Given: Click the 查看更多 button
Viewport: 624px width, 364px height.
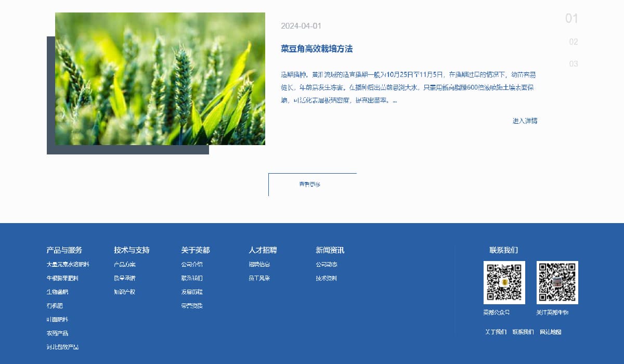Looking at the screenshot, I should [313, 185].
